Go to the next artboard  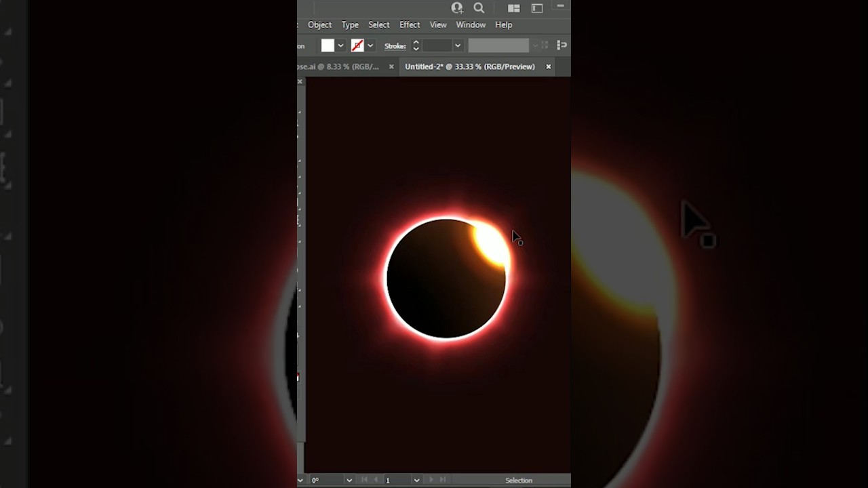(x=431, y=480)
